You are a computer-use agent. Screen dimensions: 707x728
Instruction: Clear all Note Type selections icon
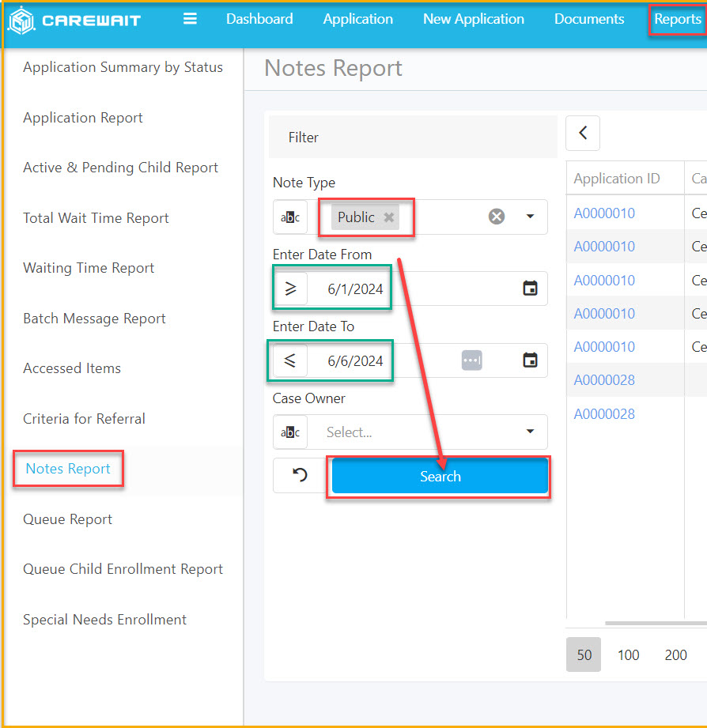click(x=497, y=217)
